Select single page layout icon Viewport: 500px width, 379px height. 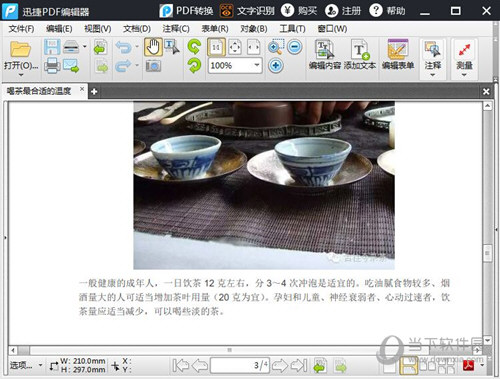(388, 367)
